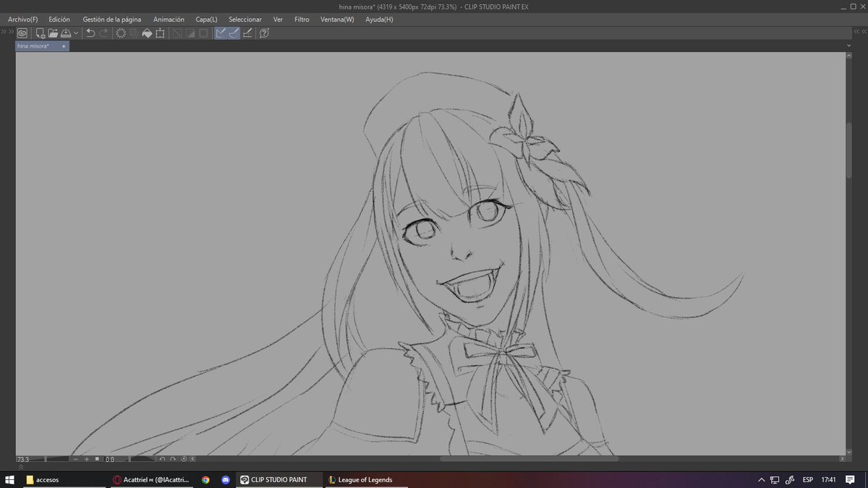Click the horizontal scrollbar right arrow
868x488 pixels.
(842, 459)
